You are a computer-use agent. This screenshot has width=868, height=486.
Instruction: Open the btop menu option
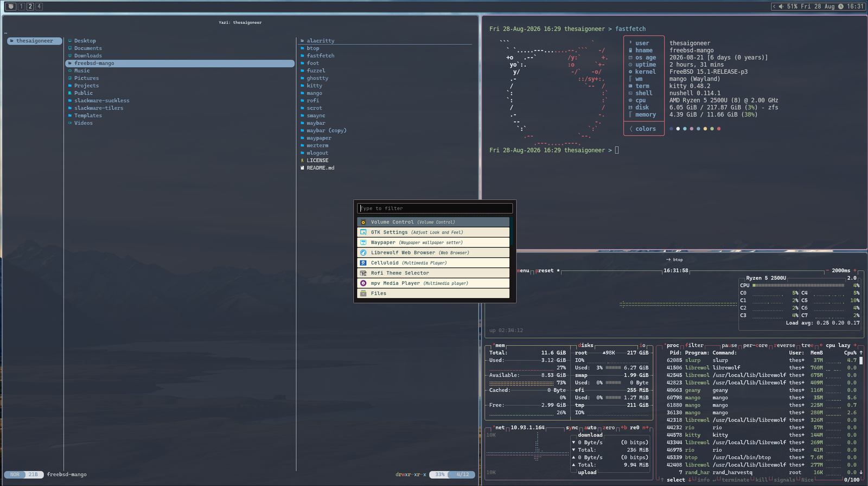[x=523, y=271]
